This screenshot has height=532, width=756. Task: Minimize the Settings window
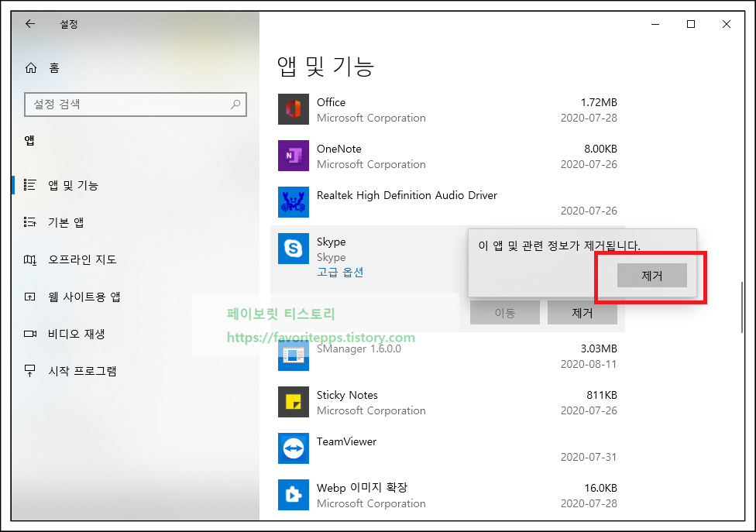point(655,23)
